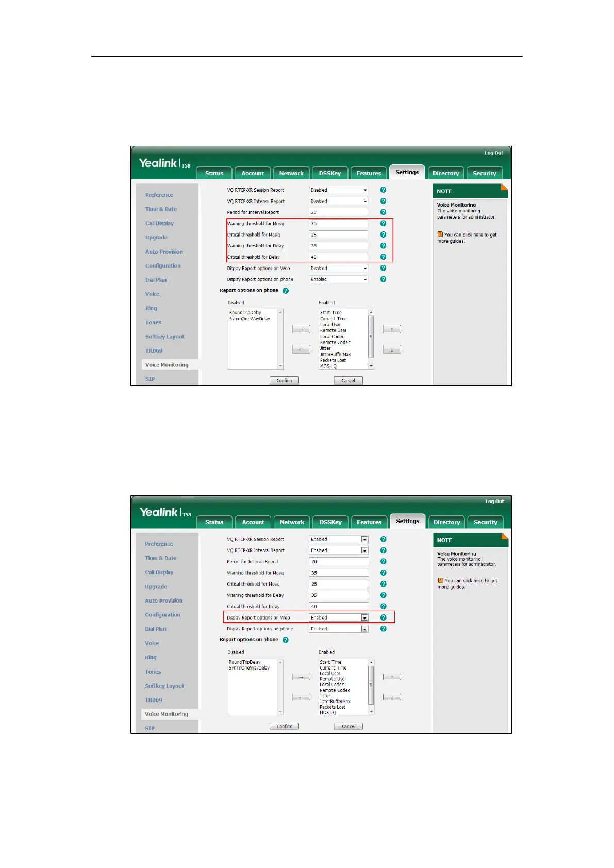Click Period for Interval Report field, upper screenshot
614x868 pixels.
[339, 212]
